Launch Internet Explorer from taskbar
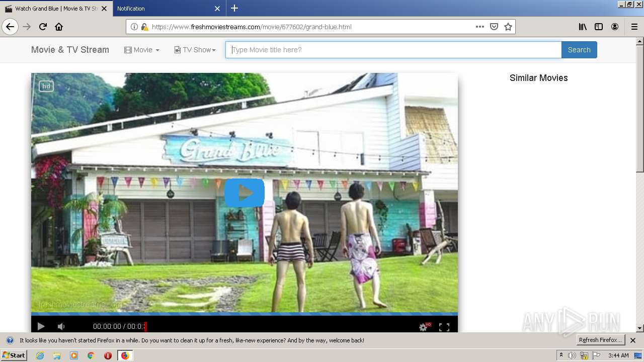Image resolution: width=644 pixels, height=362 pixels. (40, 355)
